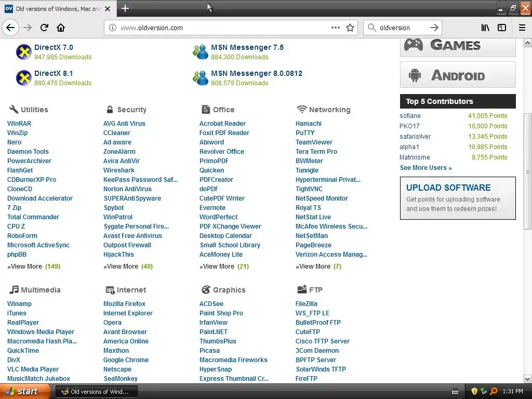Open contributor Matrixisme profile
532x399 pixels.
click(415, 157)
